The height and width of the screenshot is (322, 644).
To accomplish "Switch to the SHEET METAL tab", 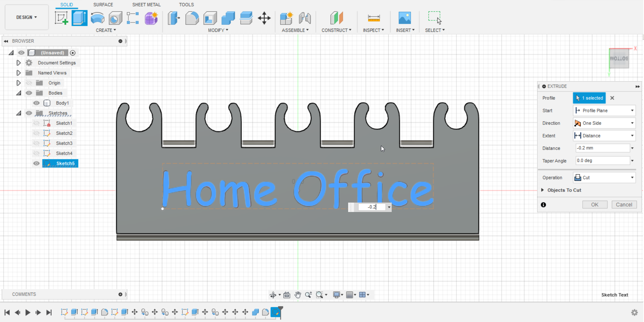I will (x=146, y=5).
